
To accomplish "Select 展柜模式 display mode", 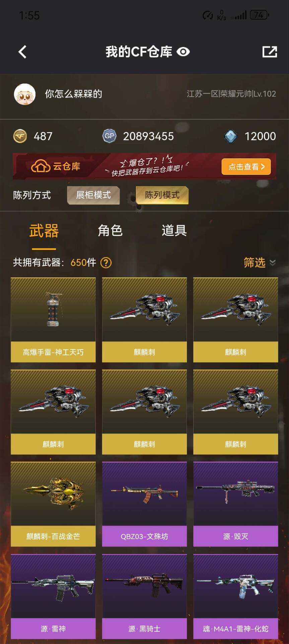I will click(x=93, y=195).
